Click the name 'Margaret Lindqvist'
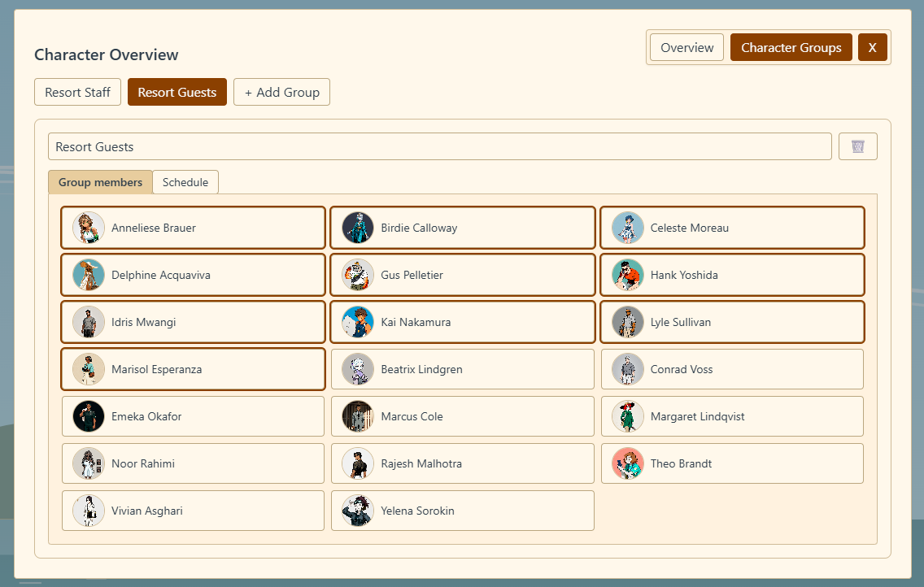 (697, 416)
